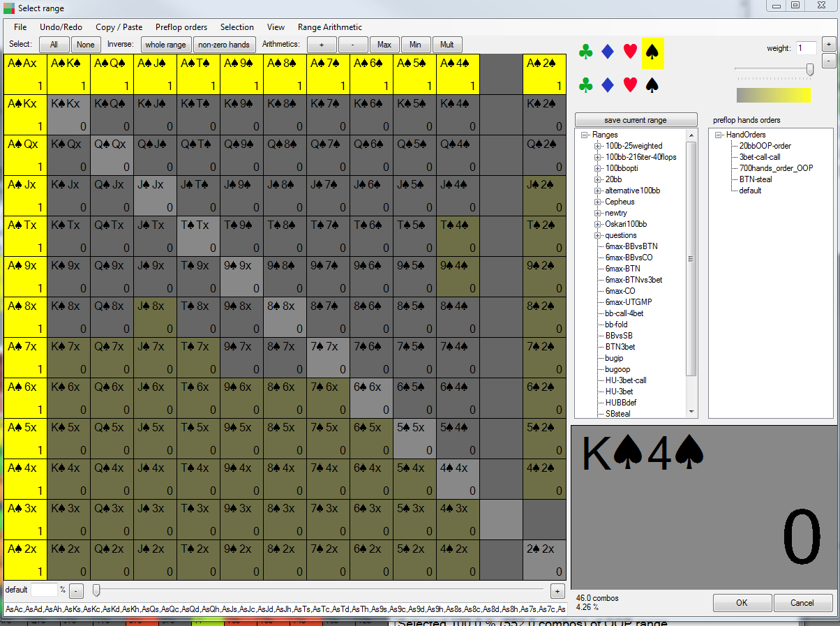Click the Select None button
The image size is (840, 626).
[86, 45]
